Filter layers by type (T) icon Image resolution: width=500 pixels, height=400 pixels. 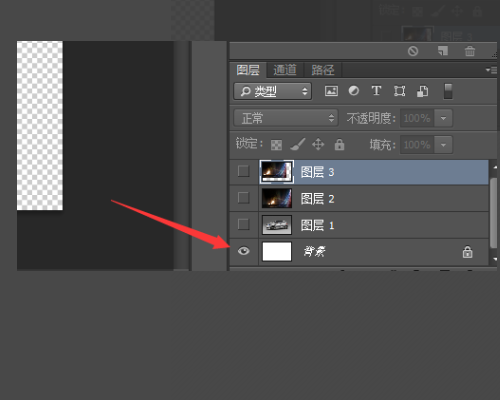click(x=376, y=91)
